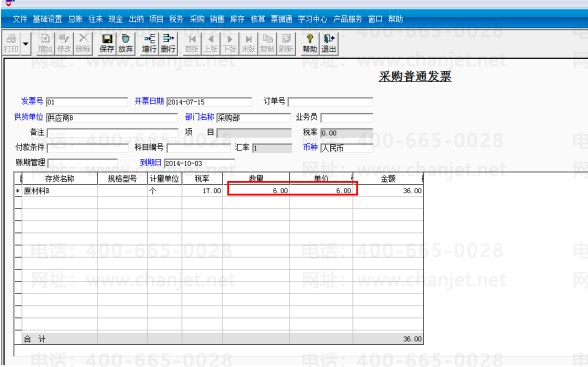Open the 文件 menu
This screenshot has height=367, width=588.
coord(20,19)
